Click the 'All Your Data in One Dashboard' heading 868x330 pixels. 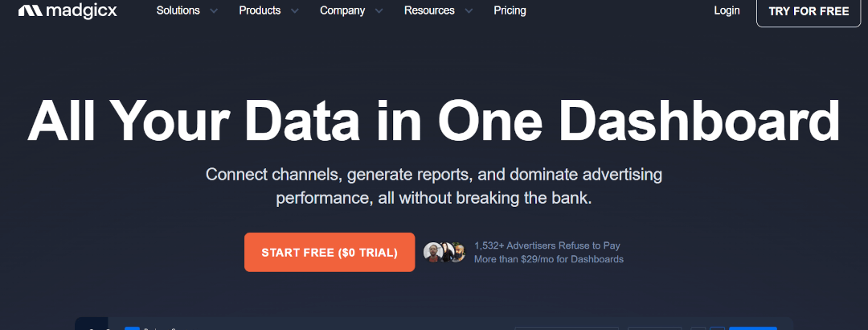coord(433,122)
